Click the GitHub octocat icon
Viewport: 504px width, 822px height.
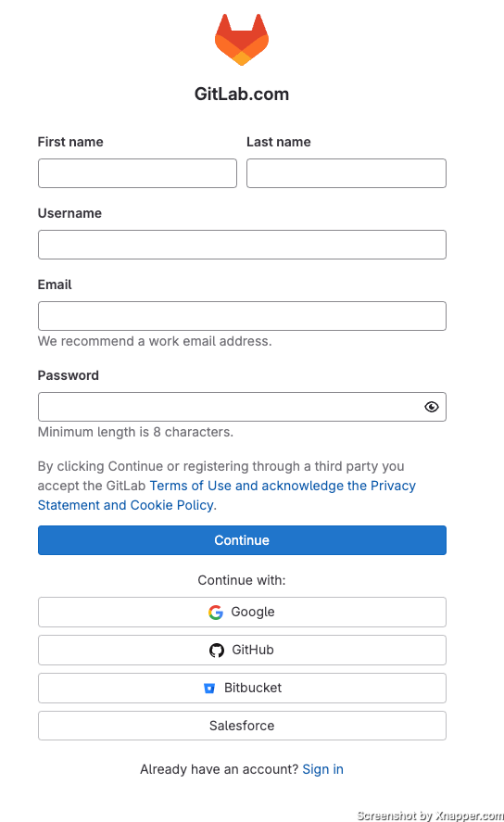(x=217, y=650)
